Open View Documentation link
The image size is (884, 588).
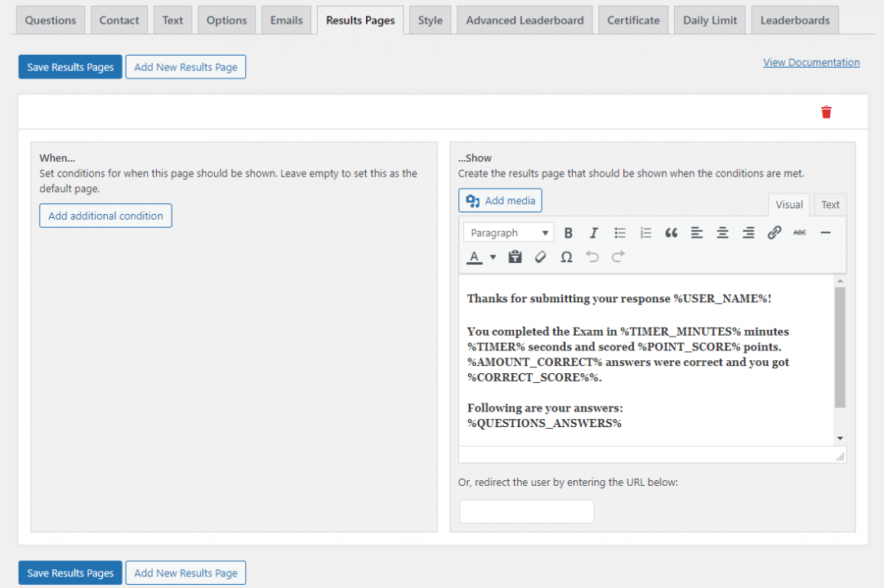810,61
